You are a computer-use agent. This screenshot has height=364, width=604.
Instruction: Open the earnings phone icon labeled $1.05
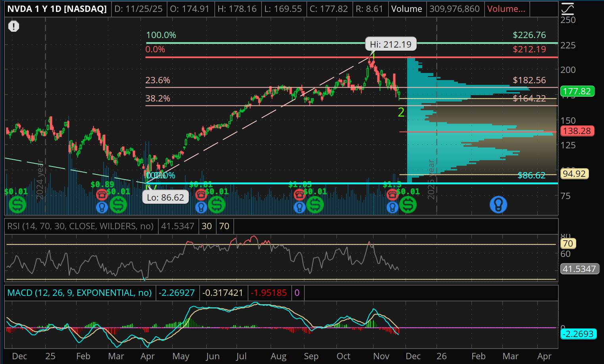(x=299, y=194)
